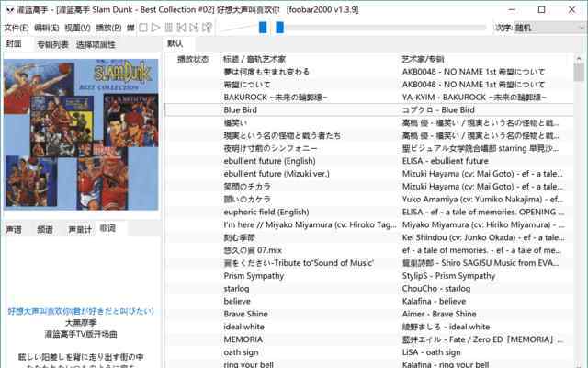Select track euphoric field (English)
Screen dimensions: 588x368
click(x=266, y=213)
